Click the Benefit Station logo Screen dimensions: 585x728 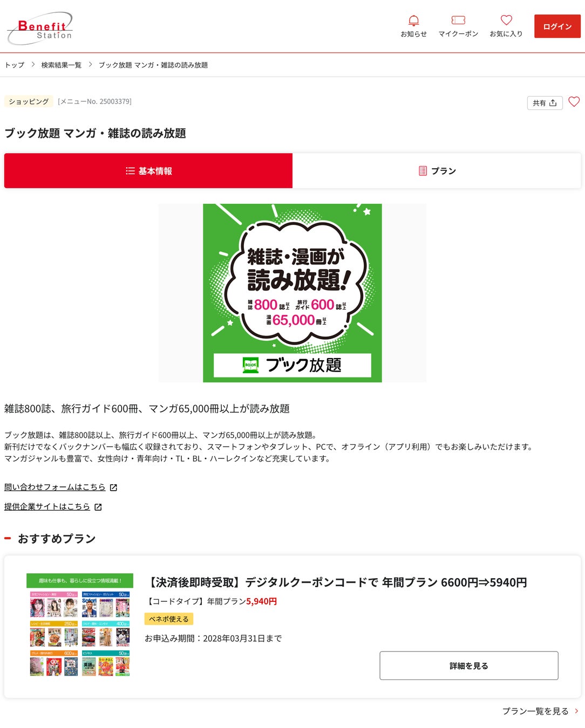tap(39, 28)
